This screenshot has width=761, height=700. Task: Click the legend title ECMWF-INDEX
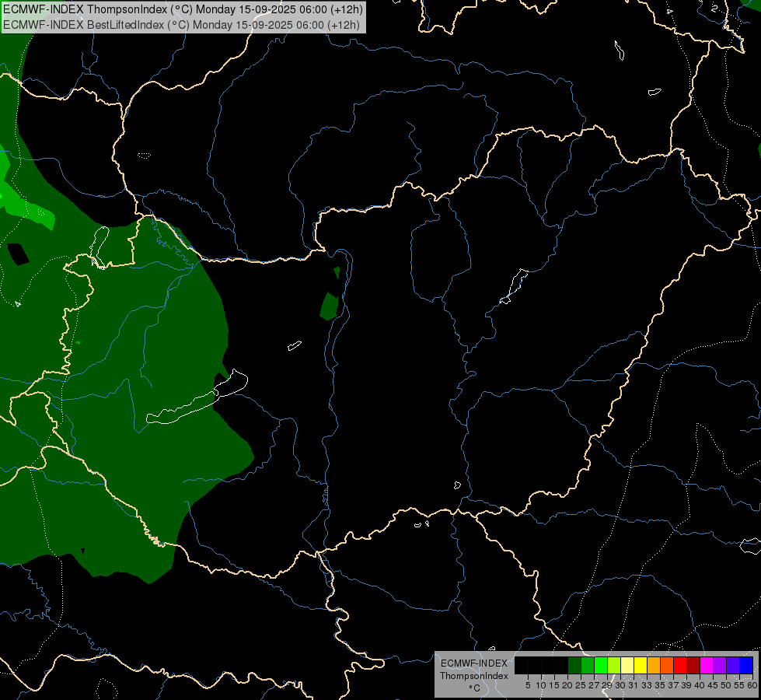click(473, 663)
